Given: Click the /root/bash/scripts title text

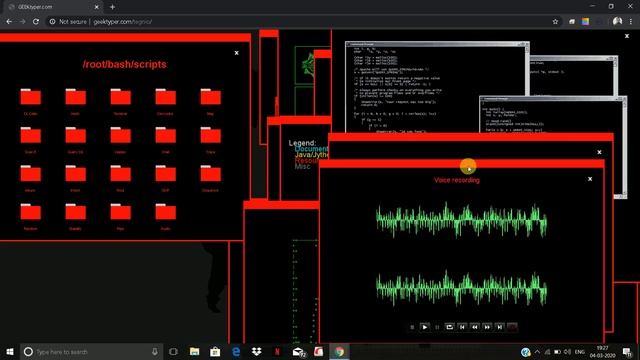Looking at the screenshot, I should (124, 64).
